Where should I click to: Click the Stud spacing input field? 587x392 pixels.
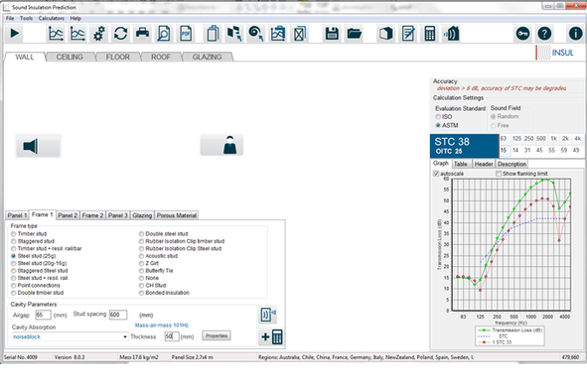pos(118,315)
